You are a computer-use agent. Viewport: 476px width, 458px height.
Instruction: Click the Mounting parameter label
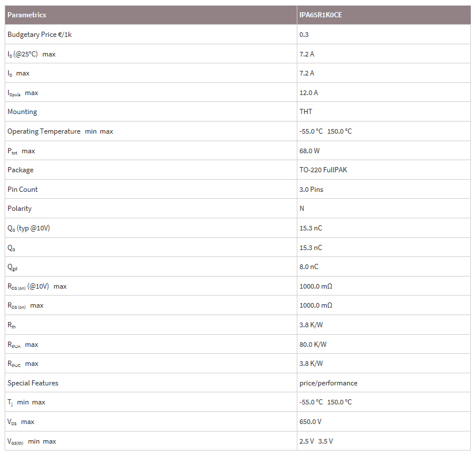(x=22, y=112)
